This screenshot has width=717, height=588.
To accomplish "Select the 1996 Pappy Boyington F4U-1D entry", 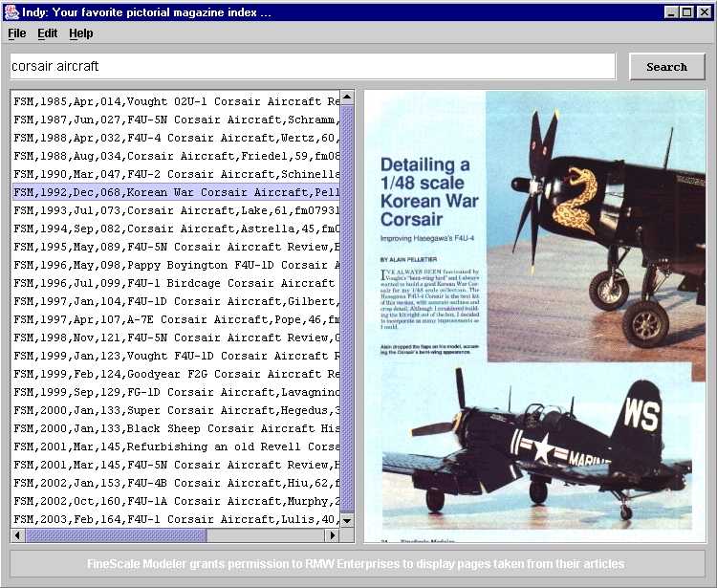I will [x=176, y=265].
